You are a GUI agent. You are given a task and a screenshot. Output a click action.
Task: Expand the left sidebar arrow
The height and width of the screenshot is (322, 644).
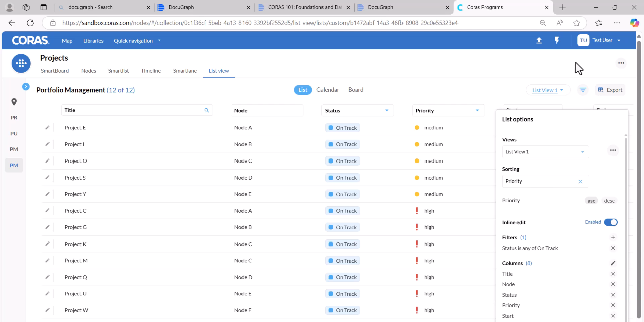pyautogui.click(x=26, y=87)
